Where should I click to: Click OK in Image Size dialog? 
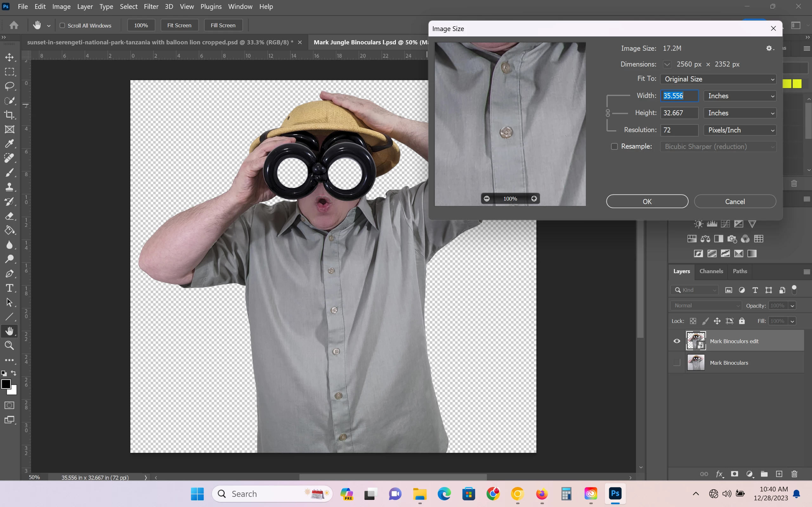pyautogui.click(x=647, y=202)
